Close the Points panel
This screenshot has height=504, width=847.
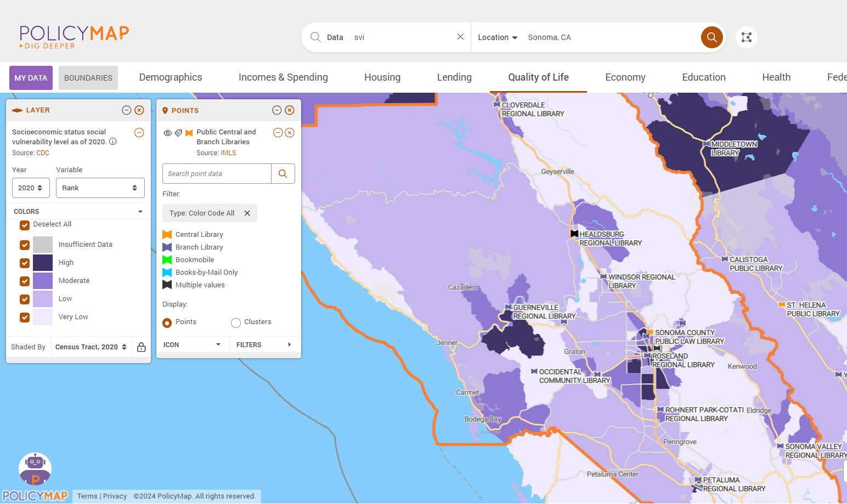[x=290, y=110]
